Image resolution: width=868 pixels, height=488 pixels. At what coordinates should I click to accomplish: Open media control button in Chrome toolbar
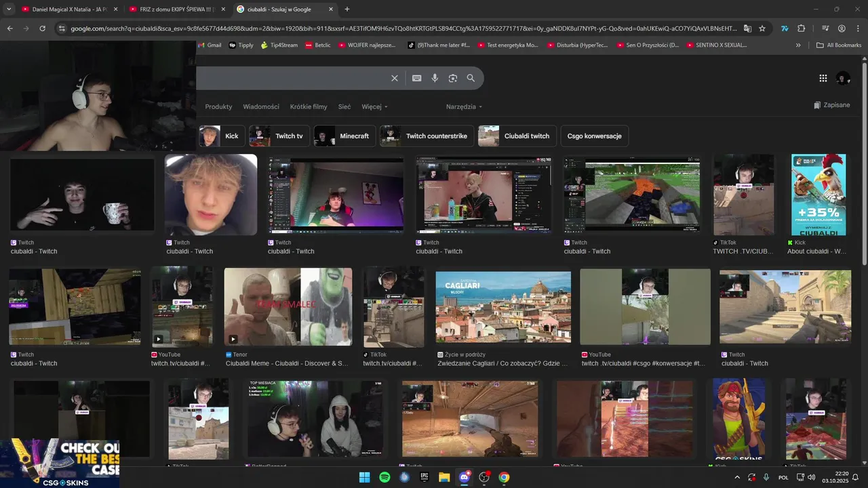(x=825, y=28)
